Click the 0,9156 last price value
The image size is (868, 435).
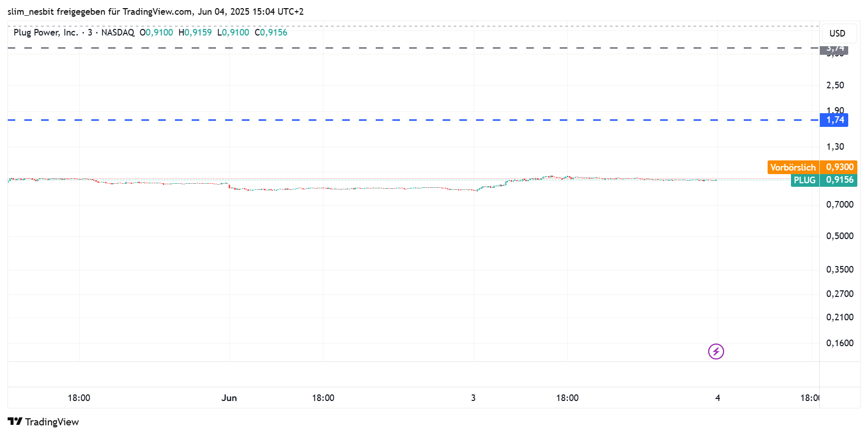[x=840, y=180]
